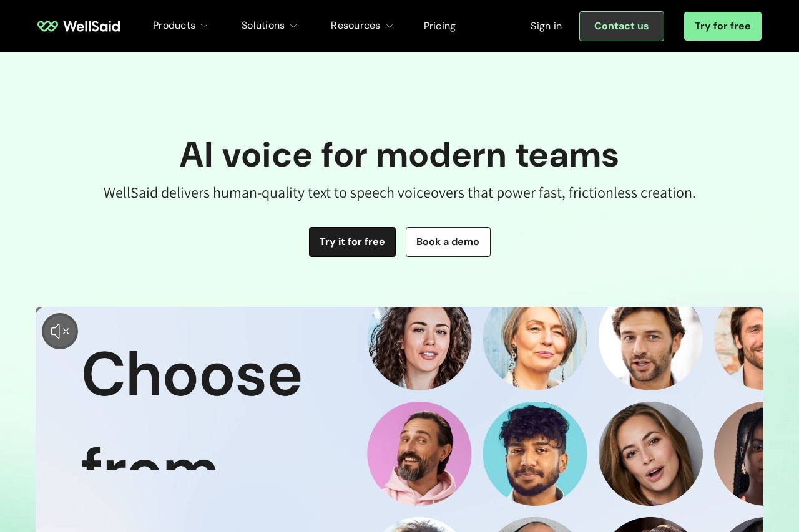Select the brown-haired man avatar on white background
Viewport: 799px width, 532px height.
[x=650, y=347]
